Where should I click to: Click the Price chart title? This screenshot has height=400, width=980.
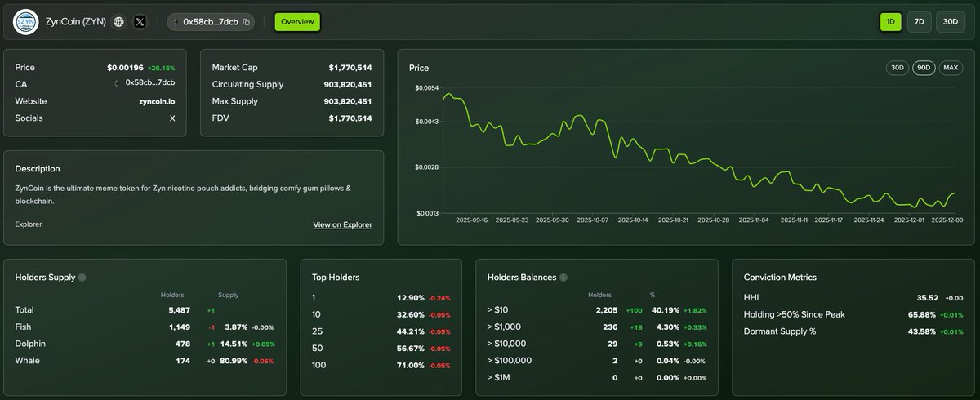pos(419,68)
